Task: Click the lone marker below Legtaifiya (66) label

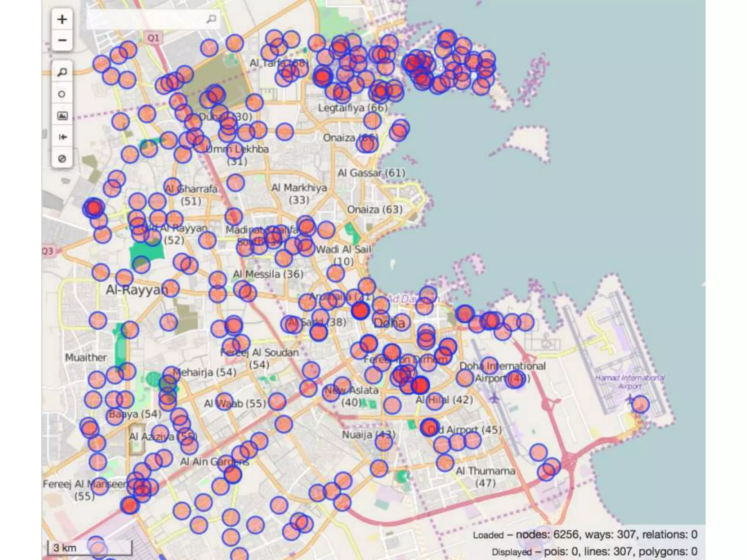Action: click(x=372, y=120)
